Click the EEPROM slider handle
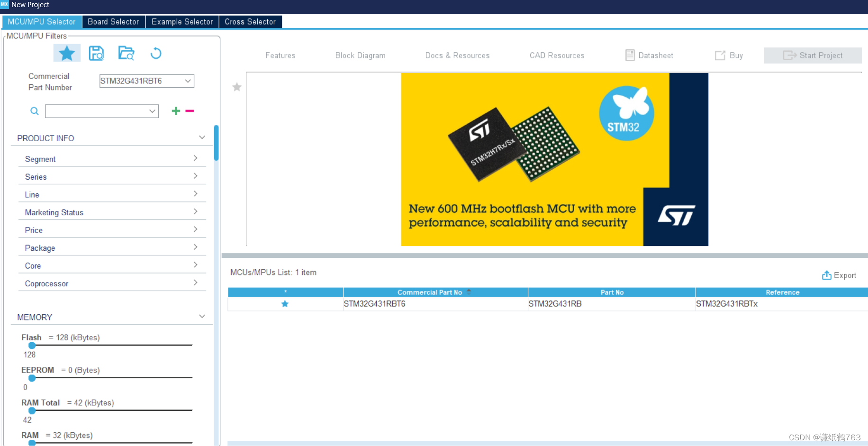Screen dimensions: 868x446 [x=32, y=378]
